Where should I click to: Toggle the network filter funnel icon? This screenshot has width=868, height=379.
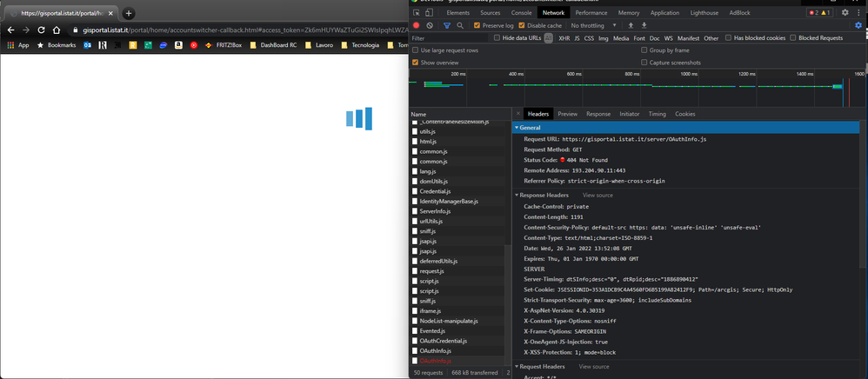pos(447,25)
